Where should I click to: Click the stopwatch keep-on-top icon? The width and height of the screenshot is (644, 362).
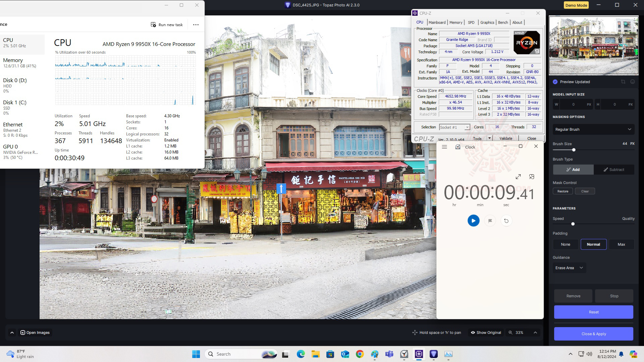coord(532,177)
